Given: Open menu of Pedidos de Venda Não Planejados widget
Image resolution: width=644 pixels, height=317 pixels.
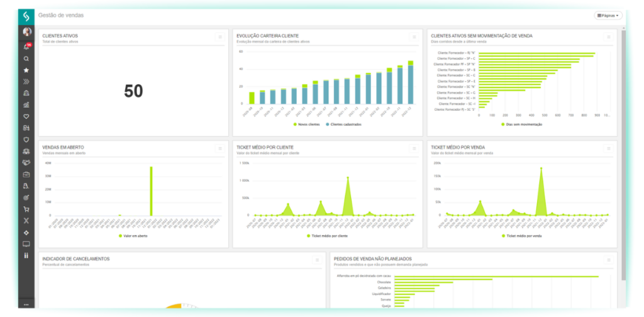Looking at the screenshot, I should click(608, 260).
